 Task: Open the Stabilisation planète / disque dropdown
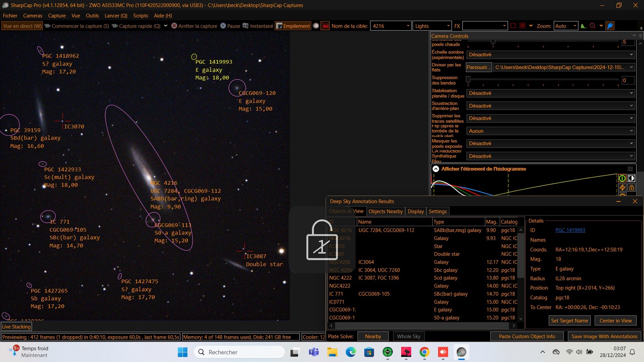tap(551, 93)
